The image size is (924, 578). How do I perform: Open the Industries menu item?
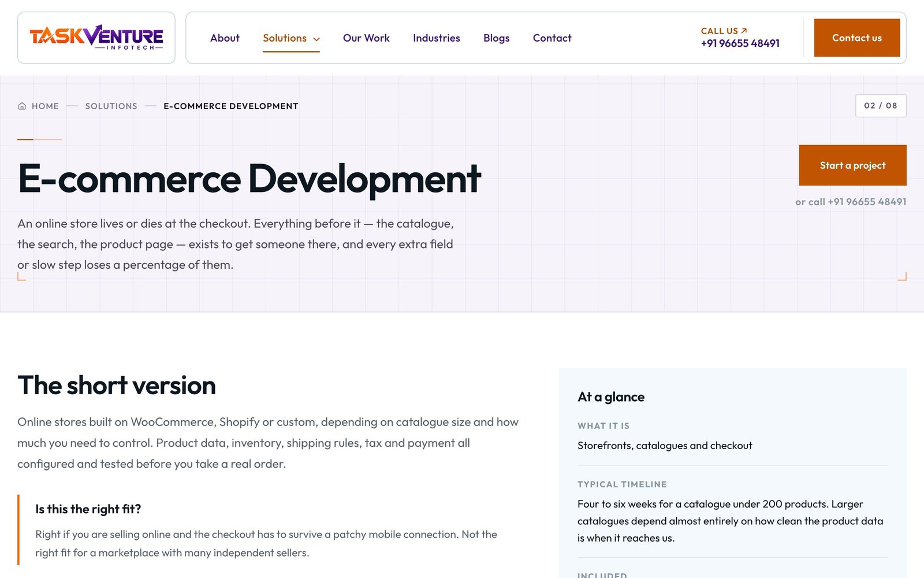click(436, 38)
